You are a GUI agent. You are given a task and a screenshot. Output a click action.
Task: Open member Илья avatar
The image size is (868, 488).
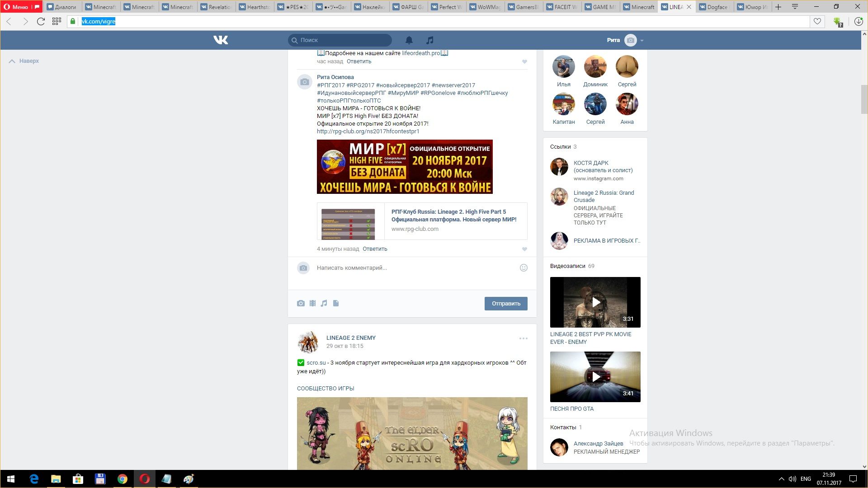click(x=564, y=66)
